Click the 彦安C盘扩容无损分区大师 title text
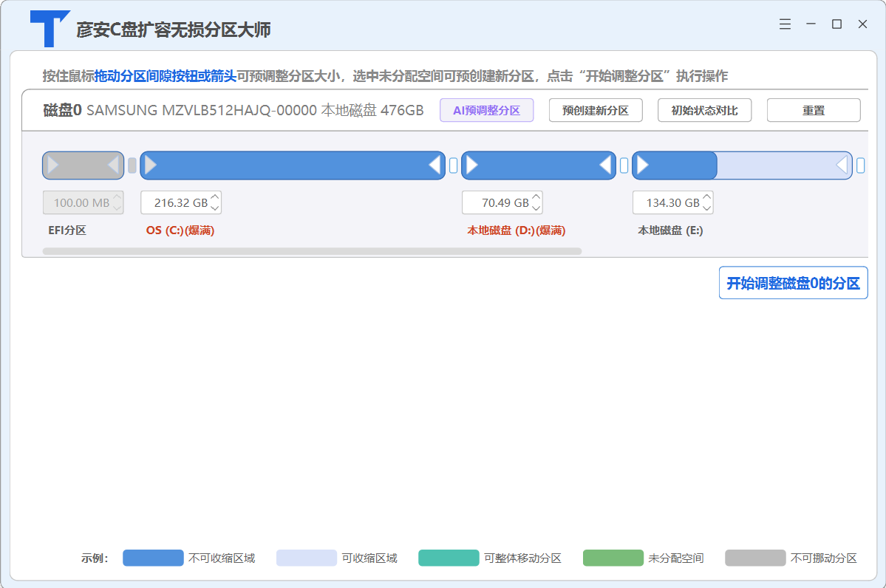The width and height of the screenshot is (886, 588). (174, 30)
